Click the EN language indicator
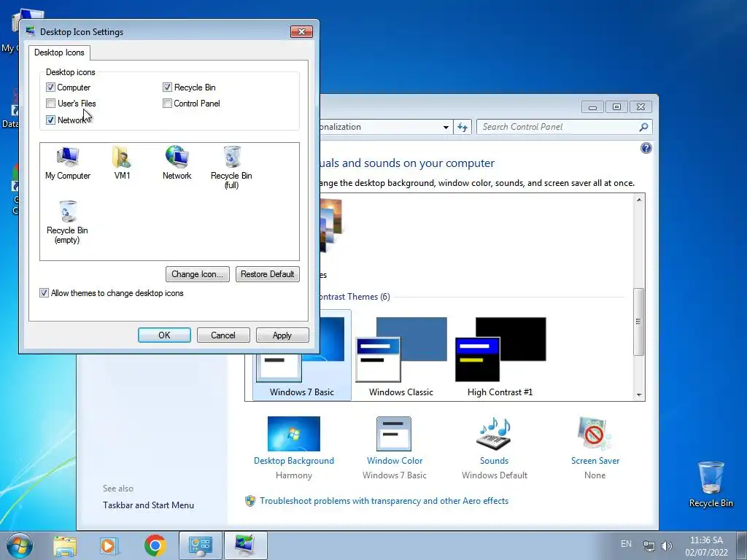Screen dimensions: 747x560 pyautogui.click(x=626, y=544)
